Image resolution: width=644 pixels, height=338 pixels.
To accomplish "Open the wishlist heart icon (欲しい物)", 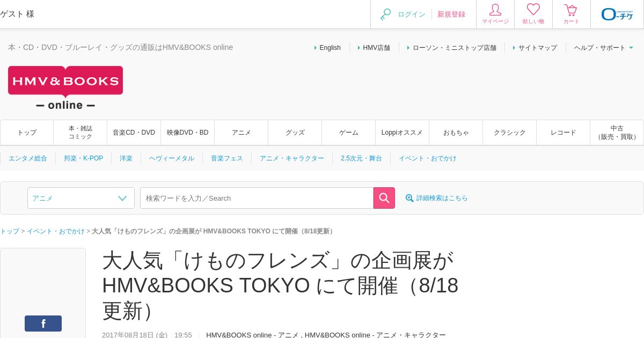I will click(533, 10).
